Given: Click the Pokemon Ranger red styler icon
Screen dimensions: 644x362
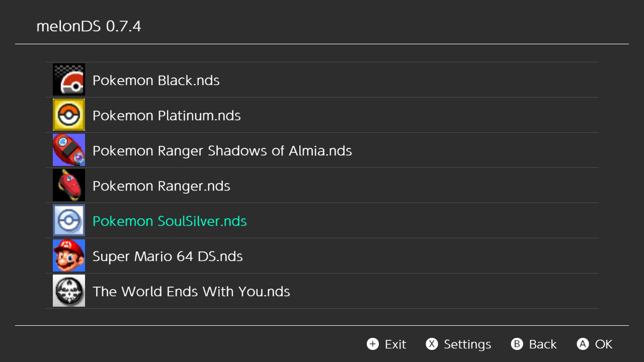Looking at the screenshot, I should click(x=69, y=186).
